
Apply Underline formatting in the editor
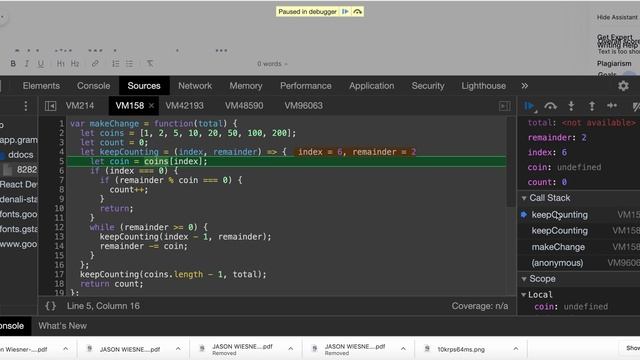pos(40,64)
